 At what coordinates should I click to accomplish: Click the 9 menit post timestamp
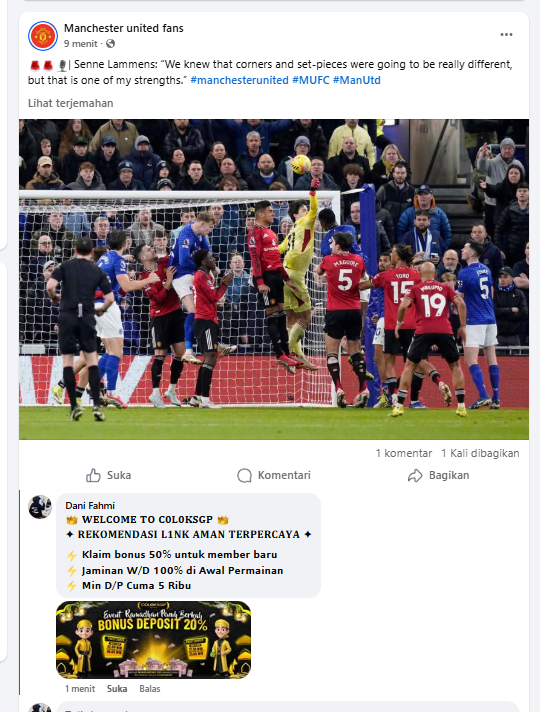[x=80, y=44]
